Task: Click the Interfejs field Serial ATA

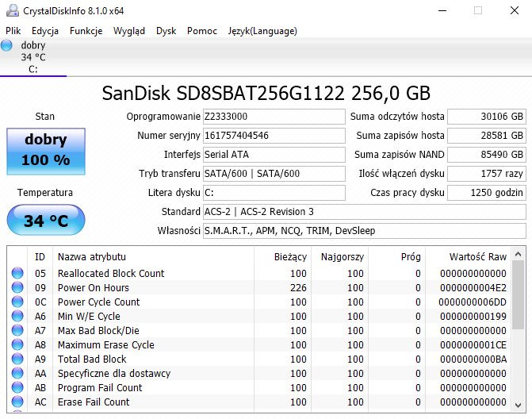Action: point(274,155)
